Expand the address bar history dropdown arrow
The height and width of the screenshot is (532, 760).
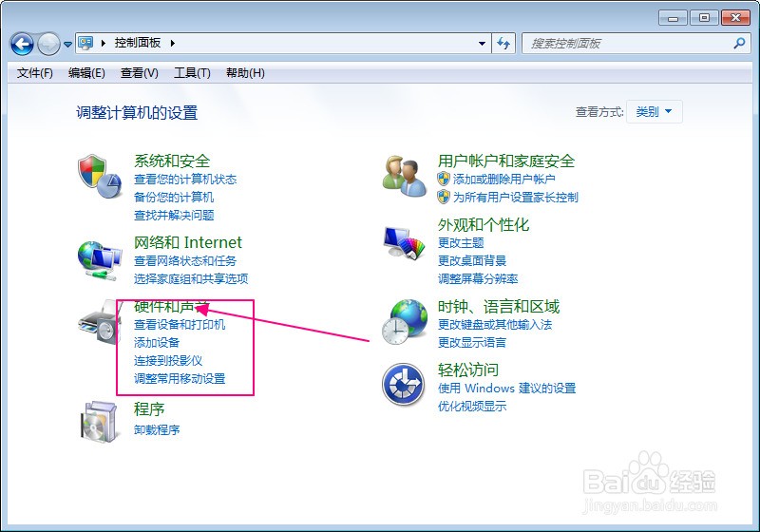(482, 44)
